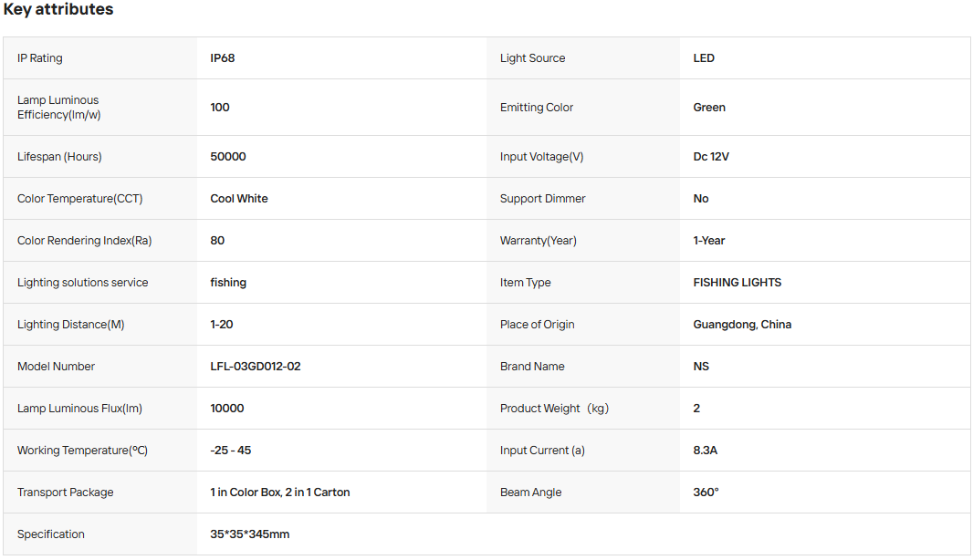Click the Emitting Color Green value
The image size is (973, 560).
pyautogui.click(x=709, y=108)
